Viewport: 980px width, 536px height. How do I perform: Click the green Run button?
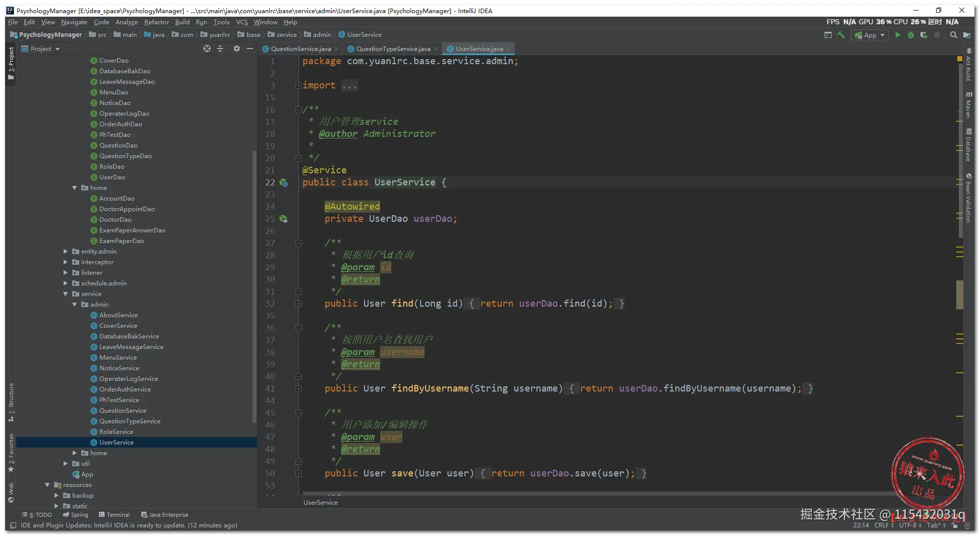[x=897, y=35]
